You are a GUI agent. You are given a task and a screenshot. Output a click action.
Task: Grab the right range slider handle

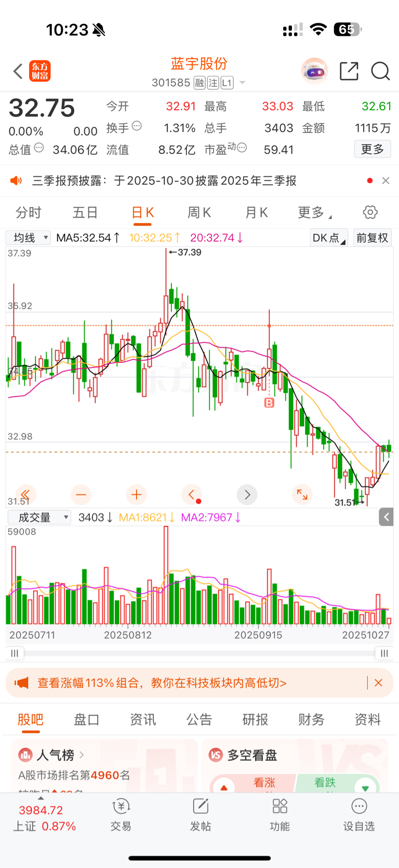coord(384,653)
